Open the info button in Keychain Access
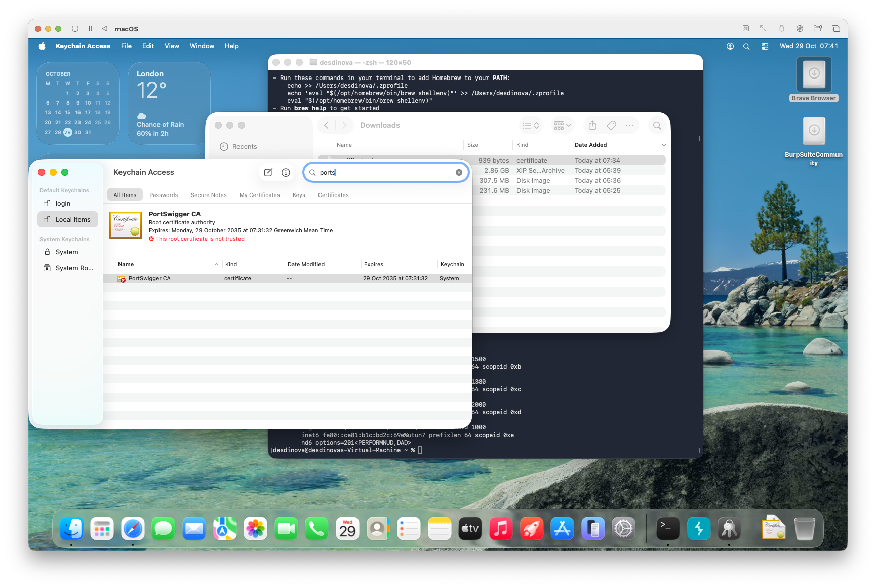 pyautogui.click(x=286, y=172)
